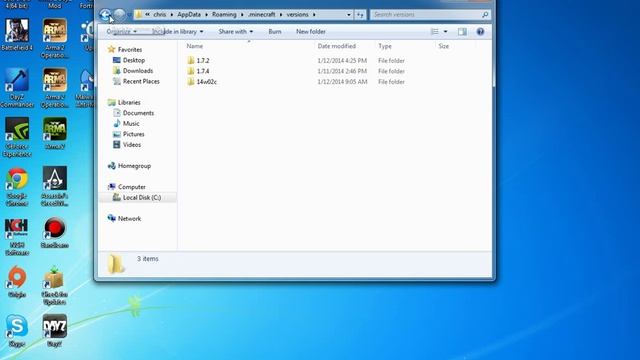Expand the arrow after 'versions' breadcrumb
This screenshot has width=640, height=360.
click(314, 15)
